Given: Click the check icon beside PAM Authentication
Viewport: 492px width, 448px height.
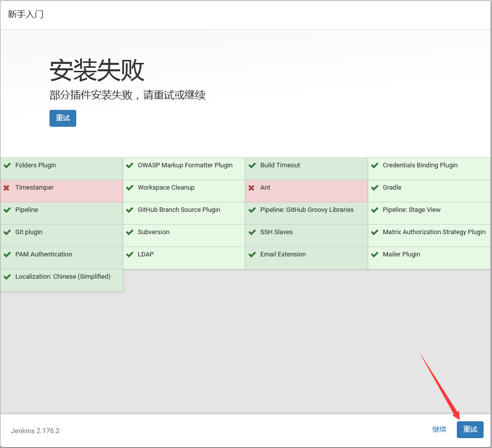Looking at the screenshot, I should [7, 254].
